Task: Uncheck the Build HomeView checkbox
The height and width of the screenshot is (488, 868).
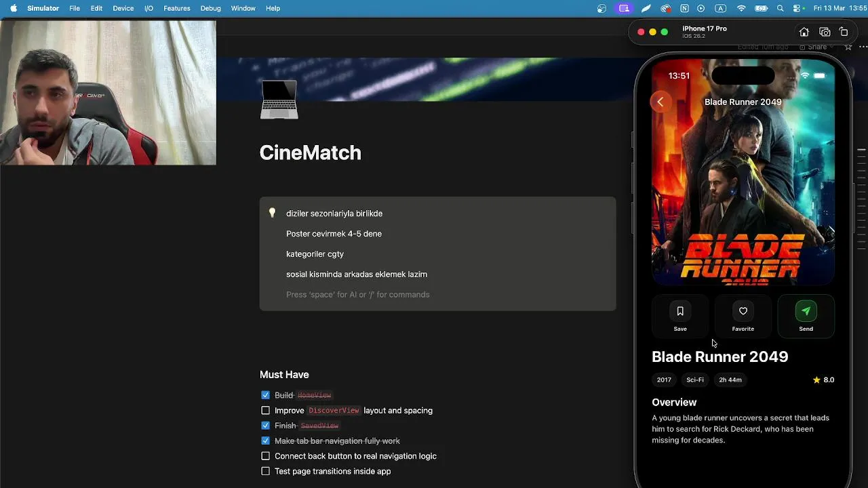Action: coord(265,395)
